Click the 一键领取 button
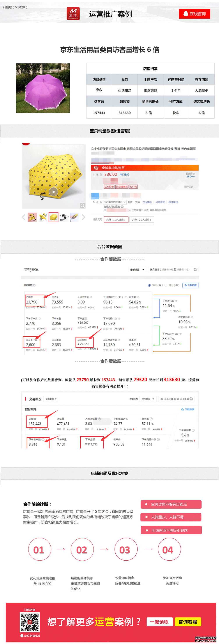The height and width of the screenshot is (644, 219). [x=159, y=621]
